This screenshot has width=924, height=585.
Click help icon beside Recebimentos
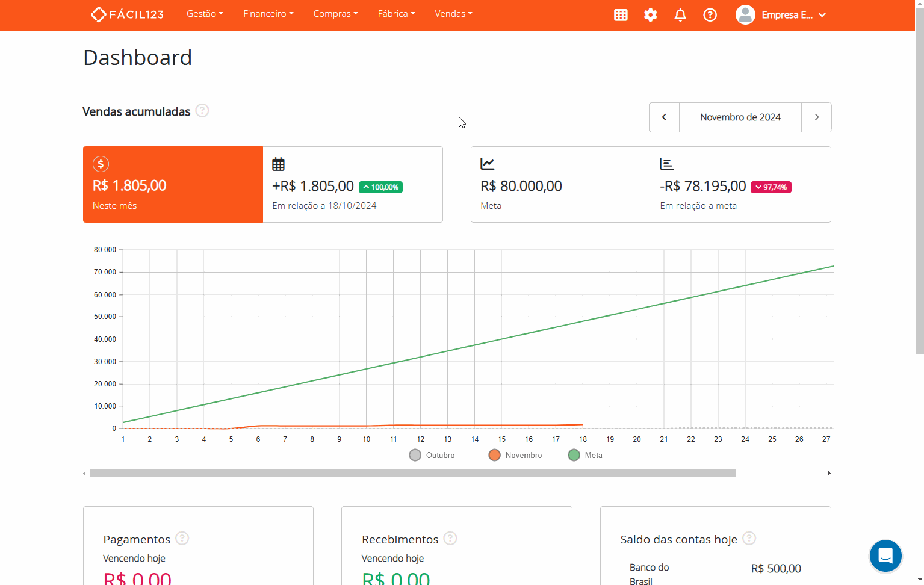point(450,538)
